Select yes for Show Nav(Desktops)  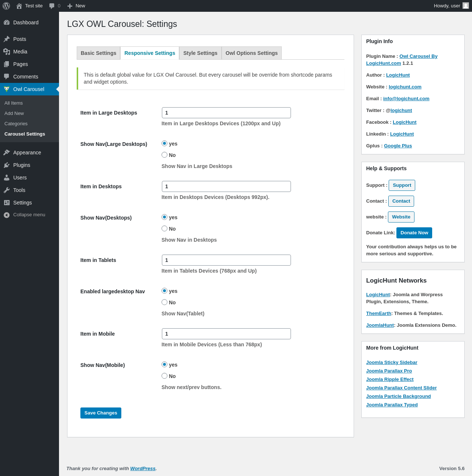(x=164, y=217)
